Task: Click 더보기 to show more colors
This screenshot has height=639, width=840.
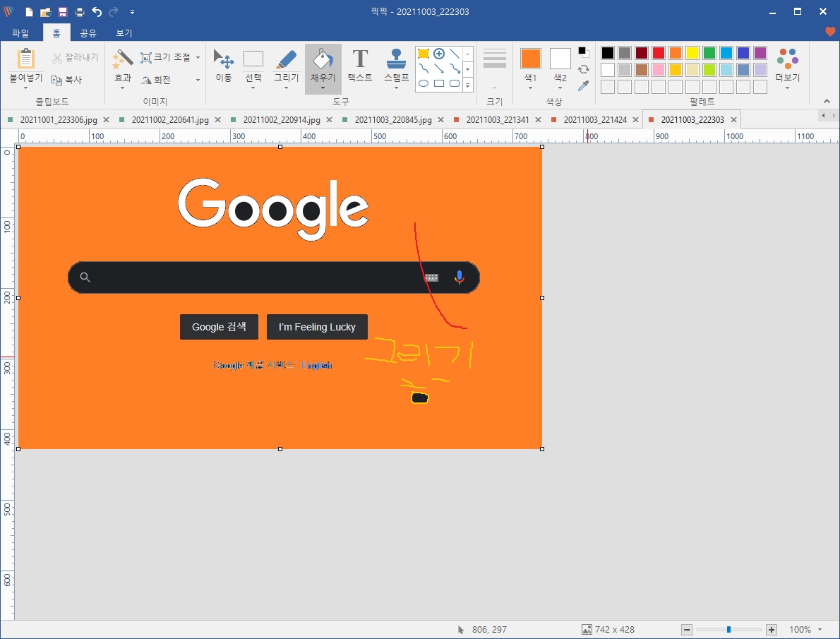Action: (x=787, y=66)
